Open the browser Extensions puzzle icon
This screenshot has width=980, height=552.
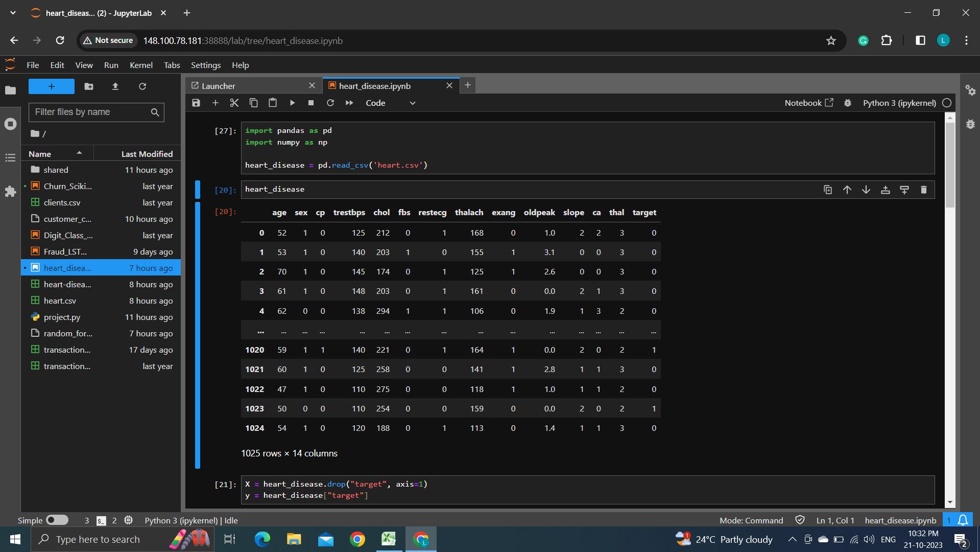pos(887,40)
